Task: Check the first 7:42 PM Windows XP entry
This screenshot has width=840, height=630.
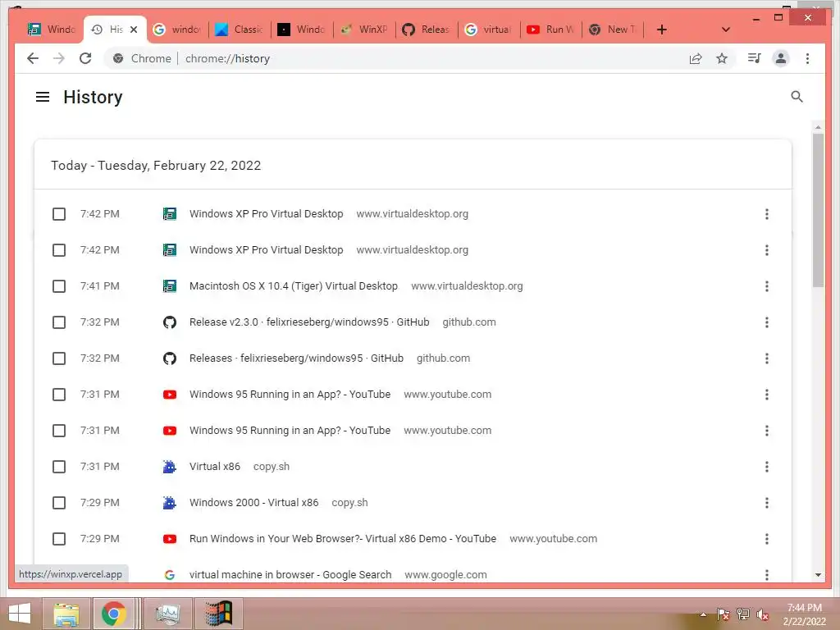Action: click(59, 214)
